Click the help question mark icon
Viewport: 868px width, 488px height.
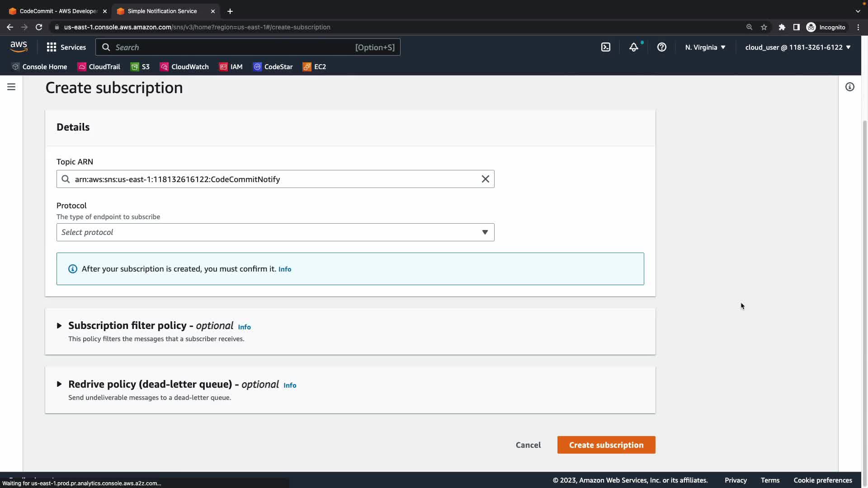click(661, 47)
